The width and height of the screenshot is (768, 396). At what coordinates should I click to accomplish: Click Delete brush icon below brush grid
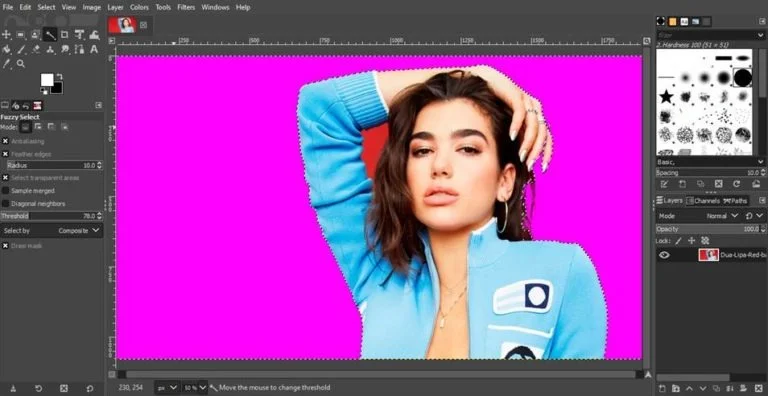coord(719,184)
